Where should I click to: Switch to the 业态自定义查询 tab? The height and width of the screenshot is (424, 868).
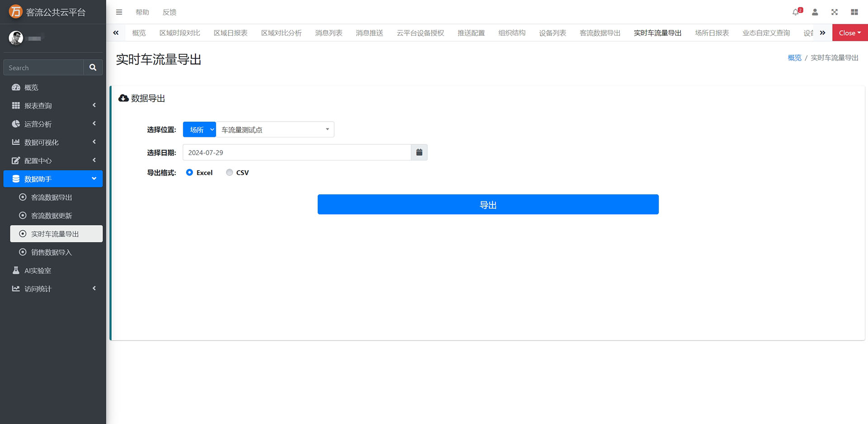tap(766, 33)
